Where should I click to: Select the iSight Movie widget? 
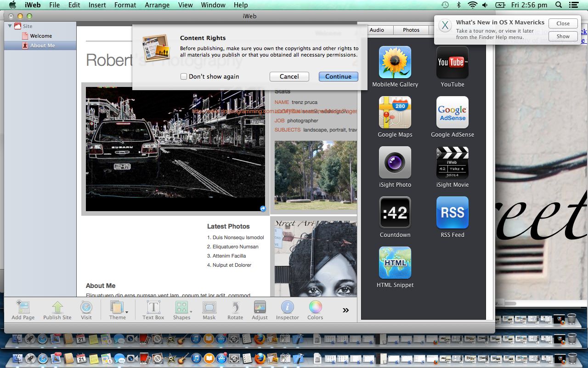coord(452,162)
